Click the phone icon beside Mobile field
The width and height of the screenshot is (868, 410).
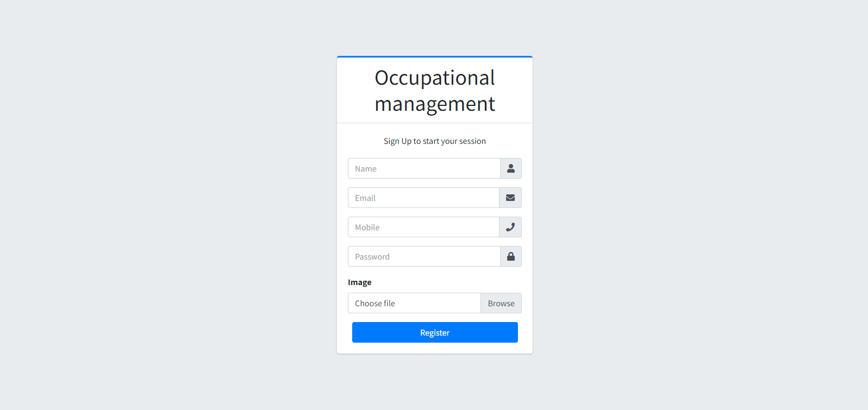pos(510,227)
